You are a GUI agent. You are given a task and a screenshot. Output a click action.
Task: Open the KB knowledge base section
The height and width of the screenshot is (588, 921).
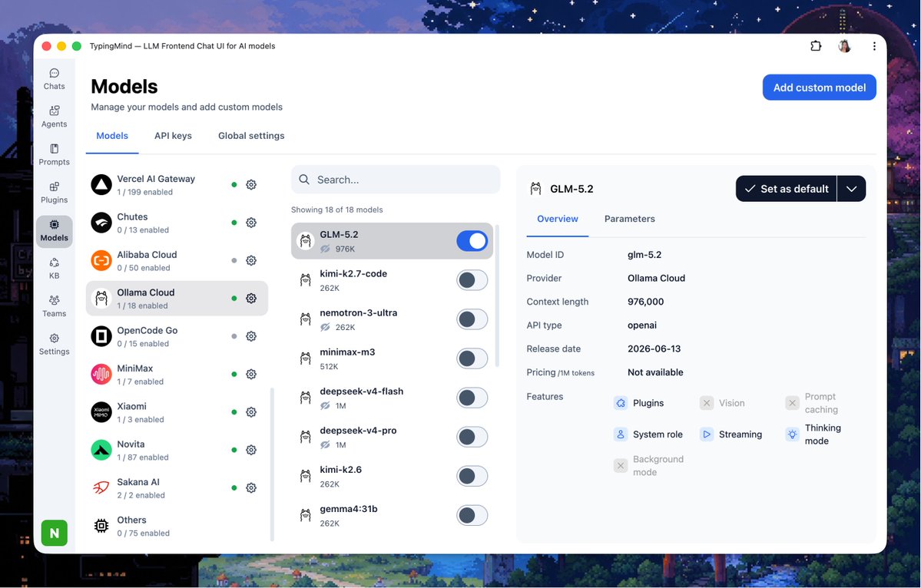coord(54,269)
